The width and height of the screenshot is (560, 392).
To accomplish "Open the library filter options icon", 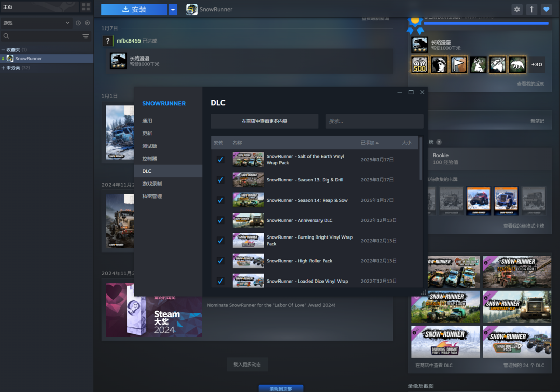I will pyautogui.click(x=86, y=36).
